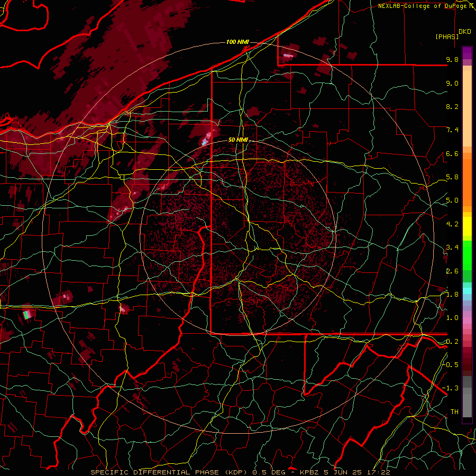The width and height of the screenshot is (476, 476).
Task: Click the cyan segment of the color bar
Action: pos(467,291)
